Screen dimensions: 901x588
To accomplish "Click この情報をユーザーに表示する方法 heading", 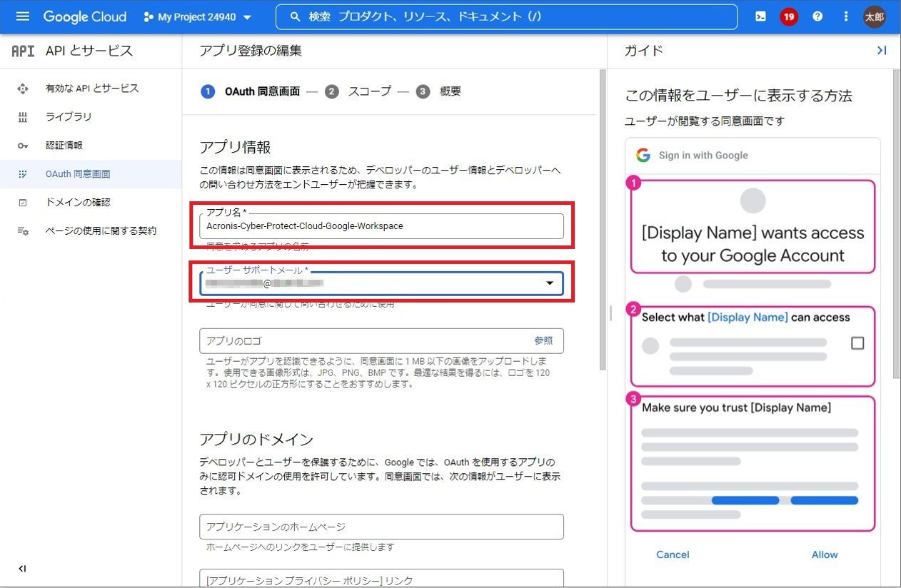I will [x=739, y=96].
